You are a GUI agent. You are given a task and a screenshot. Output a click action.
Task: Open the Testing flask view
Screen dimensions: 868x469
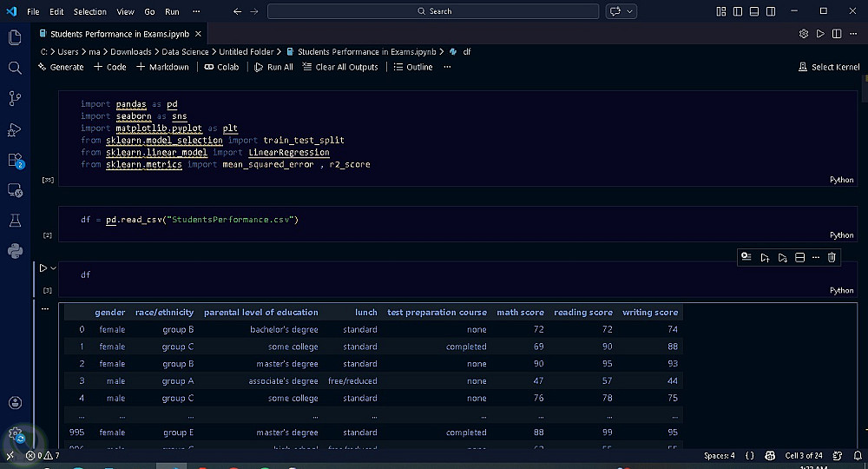point(15,221)
